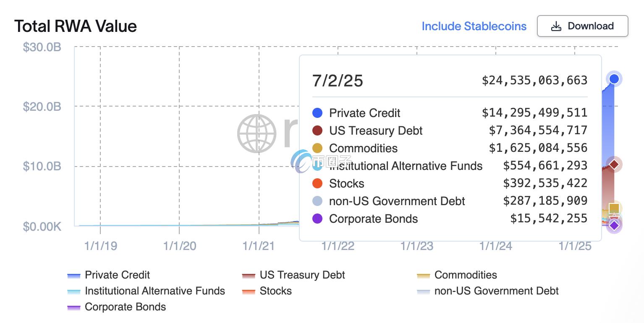The width and height of the screenshot is (644, 323).
Task: Toggle non-US Government Debt legend entry
Action: pyautogui.click(x=488, y=291)
